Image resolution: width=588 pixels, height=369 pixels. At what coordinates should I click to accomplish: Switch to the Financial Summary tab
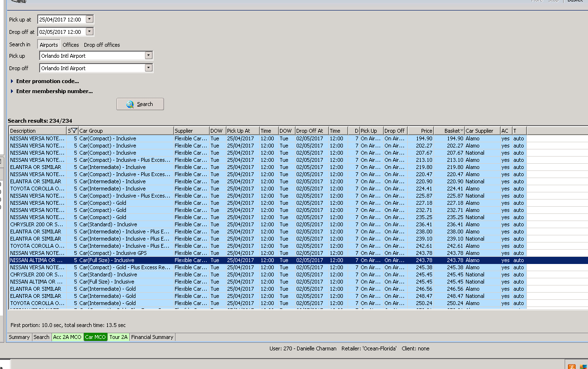152,337
